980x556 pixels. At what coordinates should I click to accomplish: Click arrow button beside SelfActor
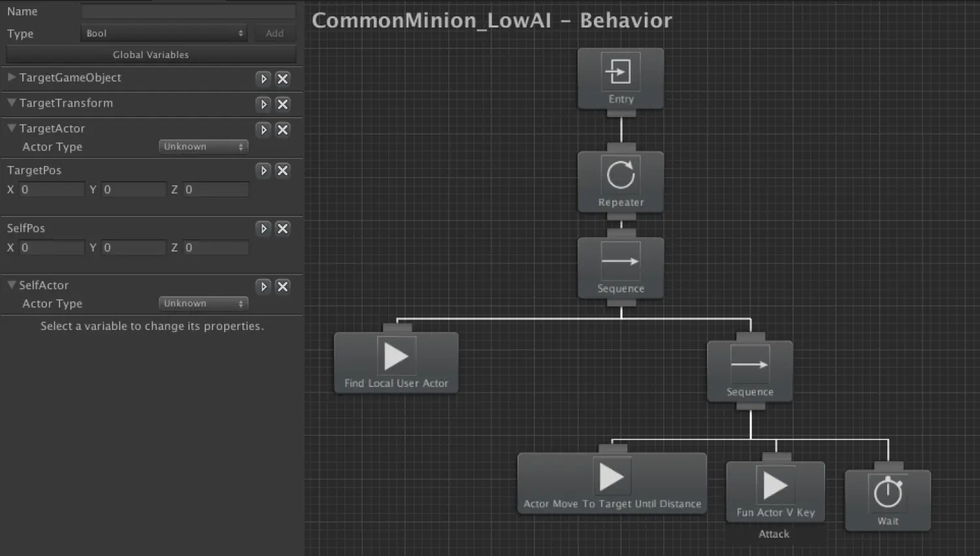tap(263, 286)
